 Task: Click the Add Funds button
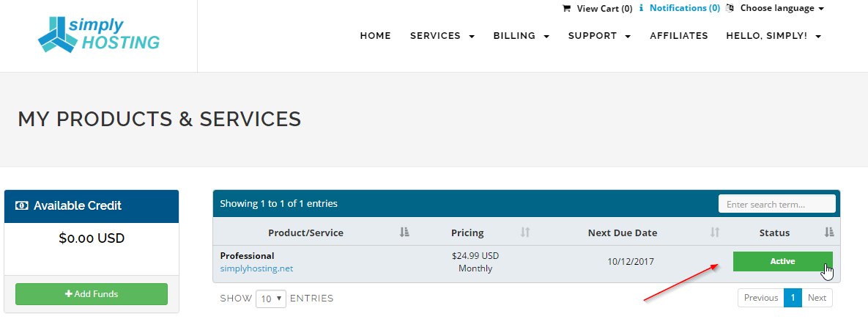point(92,294)
